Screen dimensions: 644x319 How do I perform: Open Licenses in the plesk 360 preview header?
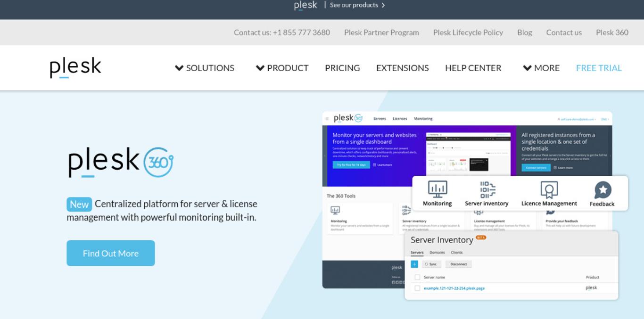click(x=400, y=119)
